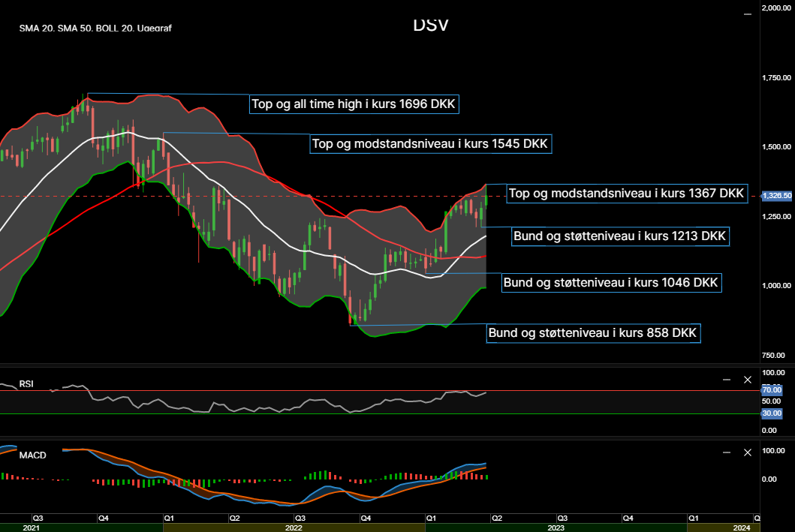Select the 1696 DKK all time high label
795x532 pixels.
[x=354, y=104]
